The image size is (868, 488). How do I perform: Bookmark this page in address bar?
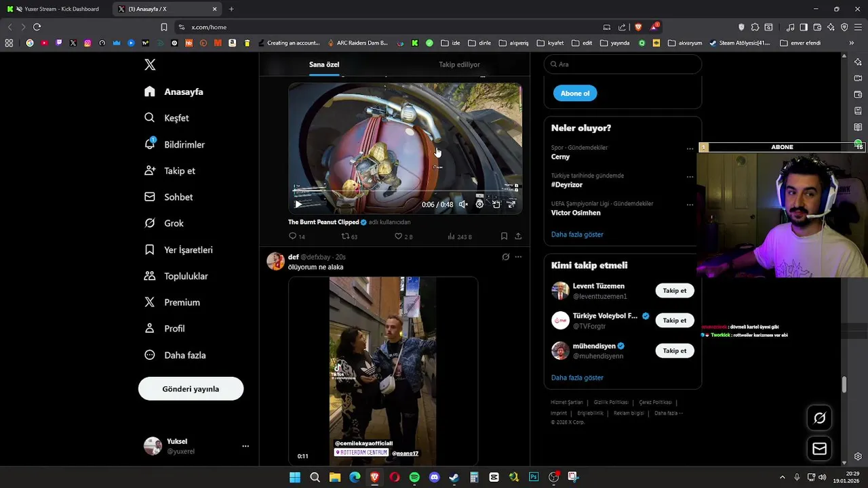[164, 27]
